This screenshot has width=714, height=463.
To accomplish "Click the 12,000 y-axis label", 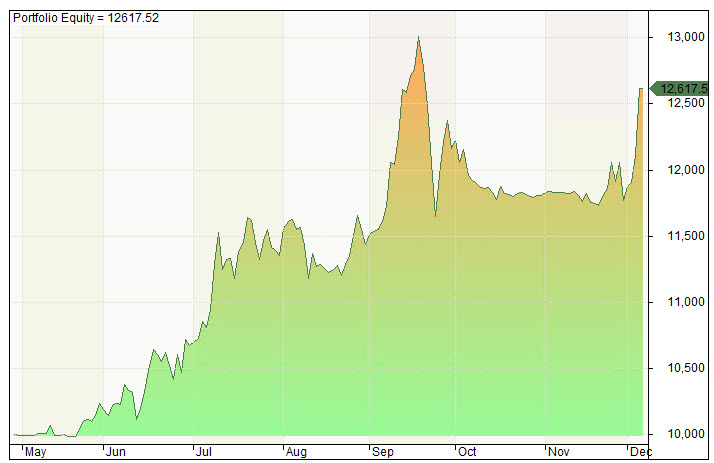I will [686, 170].
